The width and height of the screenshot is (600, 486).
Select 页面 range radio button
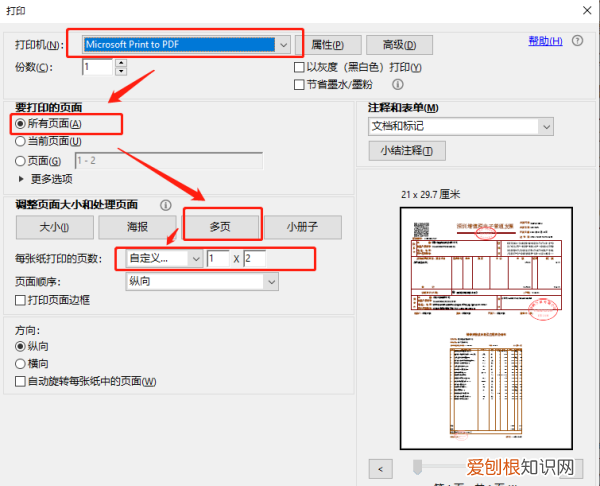[x=20, y=161]
